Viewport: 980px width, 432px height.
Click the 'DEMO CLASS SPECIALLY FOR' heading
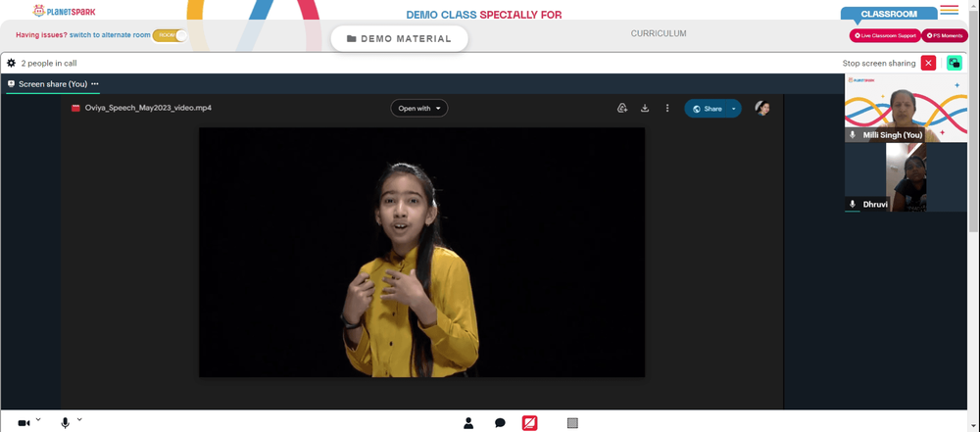[x=484, y=15]
